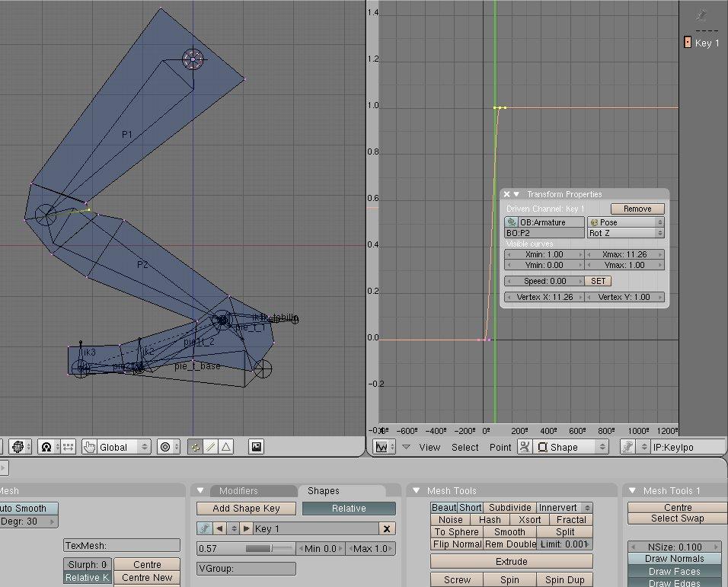Click the Ymax: 1.00 field
728x587 pixels.
click(x=624, y=265)
